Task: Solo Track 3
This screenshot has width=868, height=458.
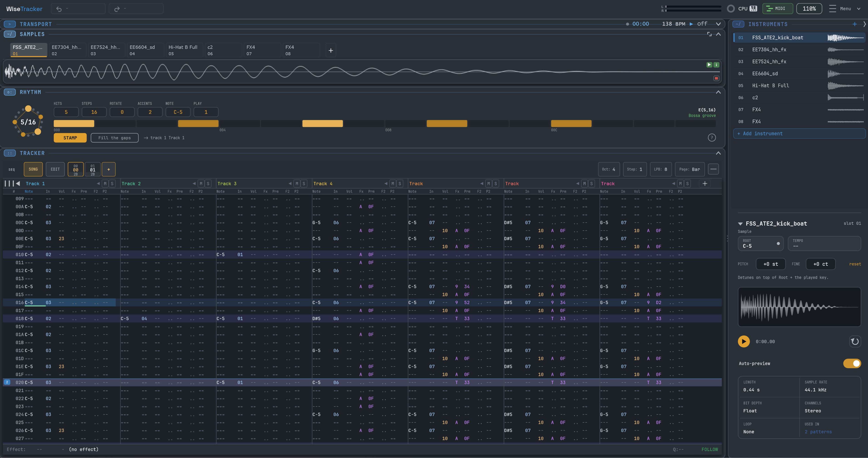Action: 304,184
